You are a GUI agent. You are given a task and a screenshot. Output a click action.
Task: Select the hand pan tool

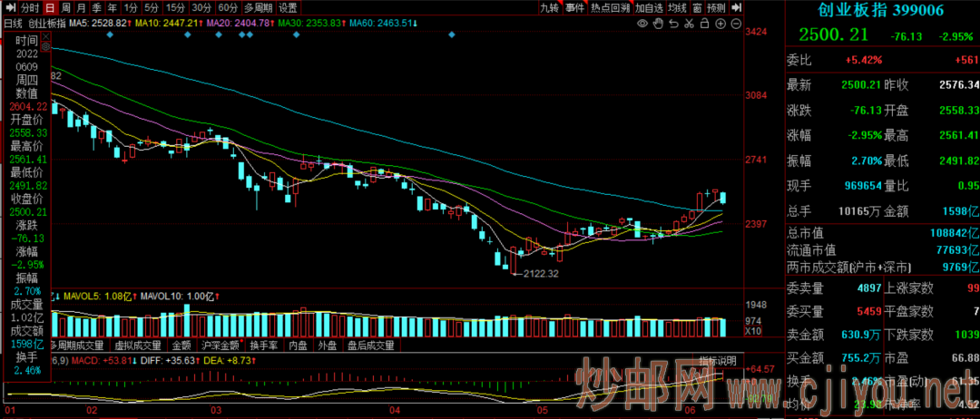tap(658, 24)
